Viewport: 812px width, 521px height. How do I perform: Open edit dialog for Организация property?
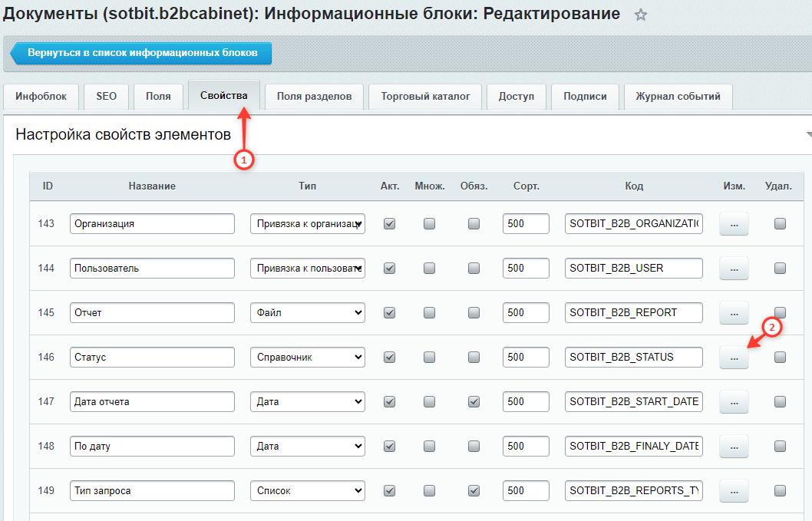coord(734,224)
